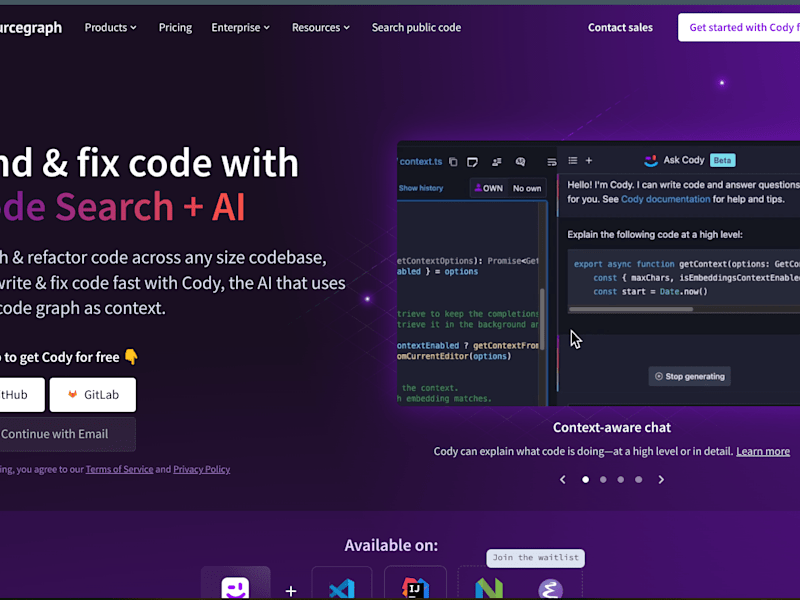Image resolution: width=800 pixels, height=600 pixels.
Task: Start a new Cody chat with plus icon
Action: 589,161
